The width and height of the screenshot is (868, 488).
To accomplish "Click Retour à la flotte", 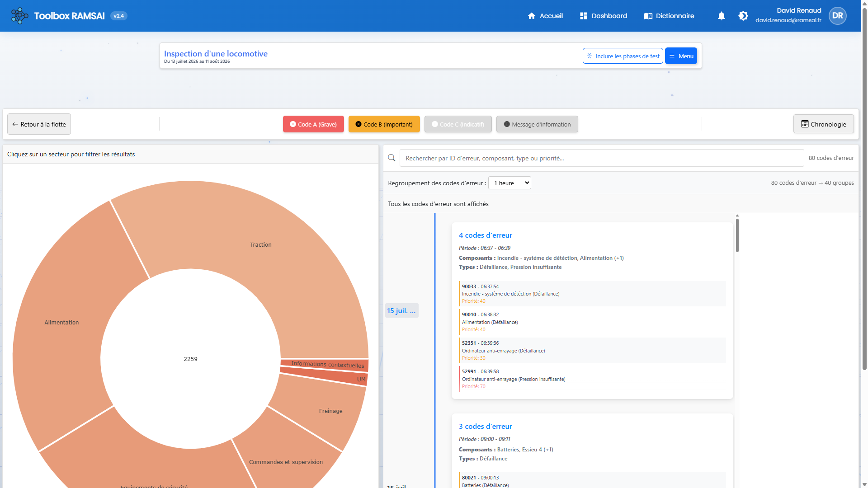I will point(39,124).
